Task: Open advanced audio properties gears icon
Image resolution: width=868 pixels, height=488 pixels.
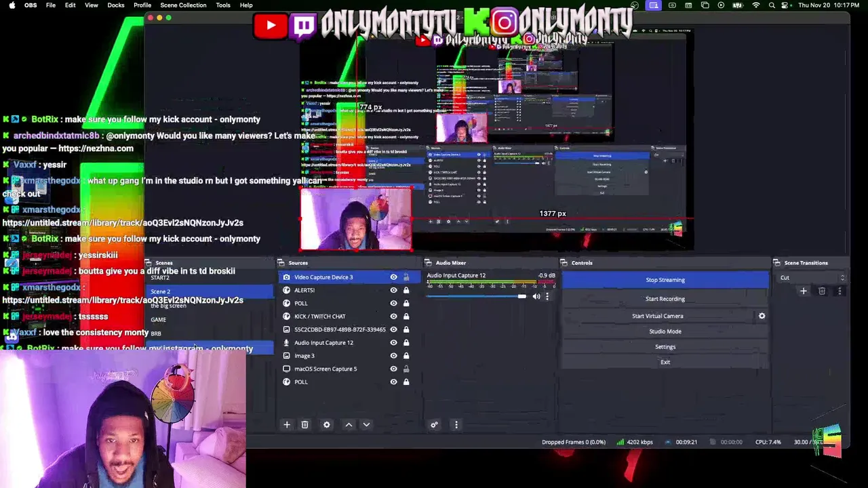Action: (434, 425)
